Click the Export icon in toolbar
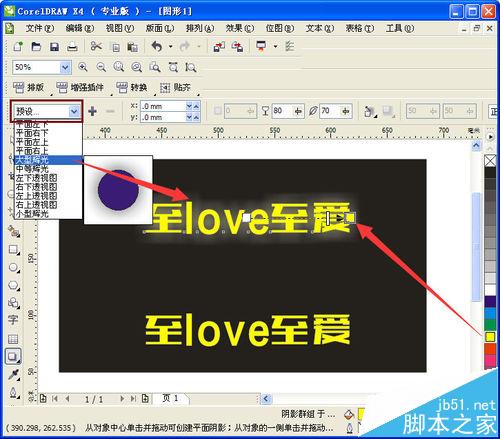Screen dimensions: 500x439 pos(237,47)
